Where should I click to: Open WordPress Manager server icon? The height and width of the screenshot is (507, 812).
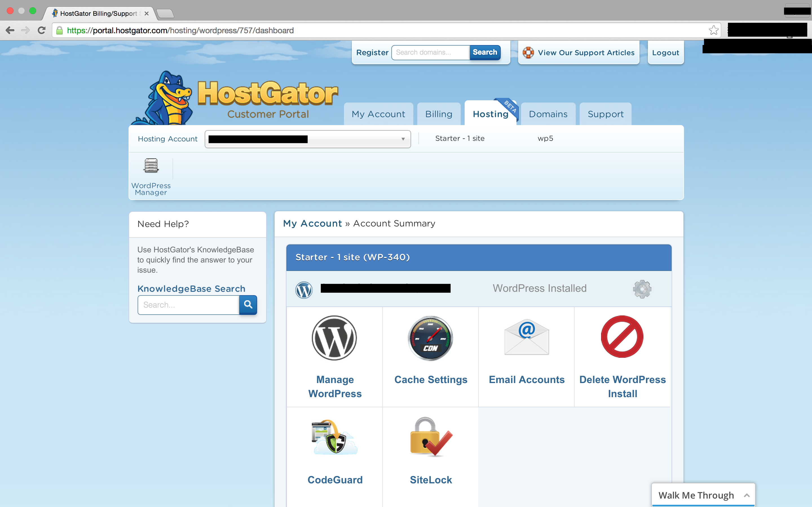151,166
